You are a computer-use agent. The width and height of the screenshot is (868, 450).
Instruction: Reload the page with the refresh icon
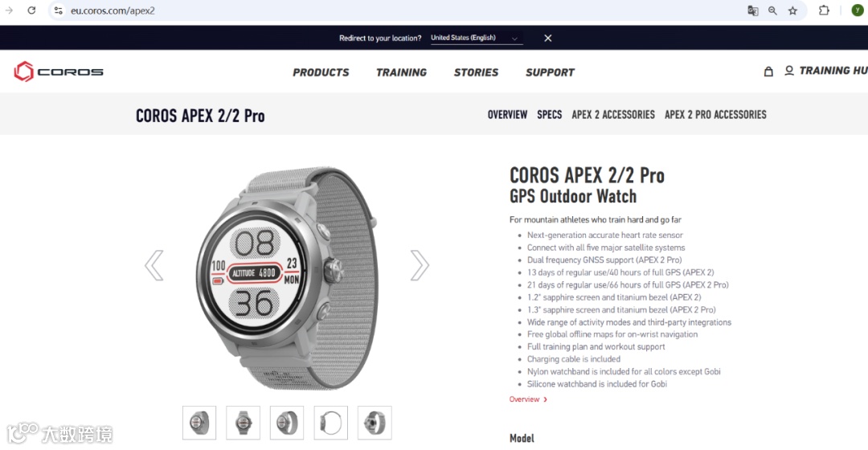coord(31,10)
